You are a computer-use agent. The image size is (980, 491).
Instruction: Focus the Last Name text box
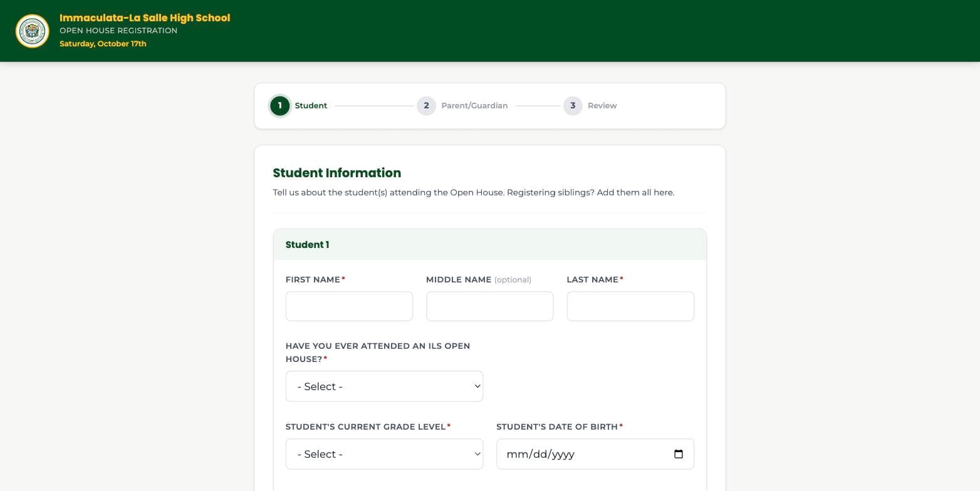(x=630, y=306)
